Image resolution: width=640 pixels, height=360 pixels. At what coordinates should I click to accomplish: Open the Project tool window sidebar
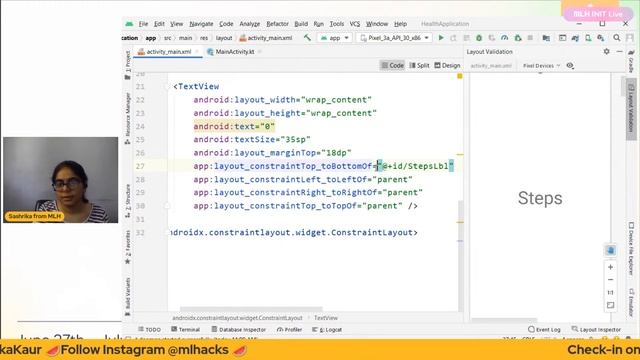pyautogui.click(x=128, y=65)
